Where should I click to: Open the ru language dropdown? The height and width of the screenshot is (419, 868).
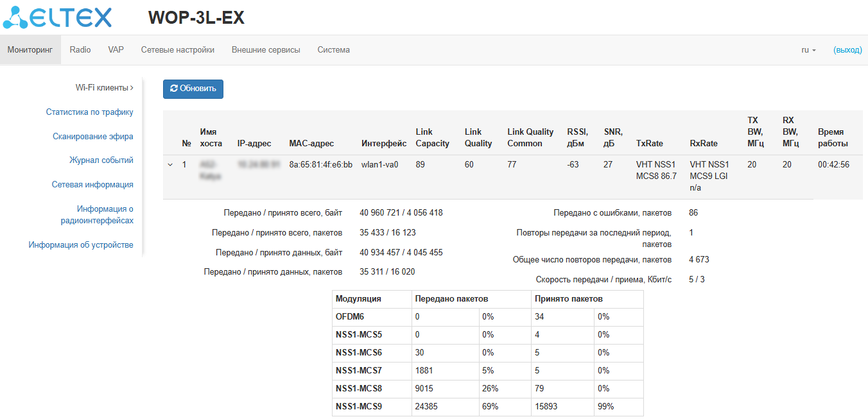[808, 50]
